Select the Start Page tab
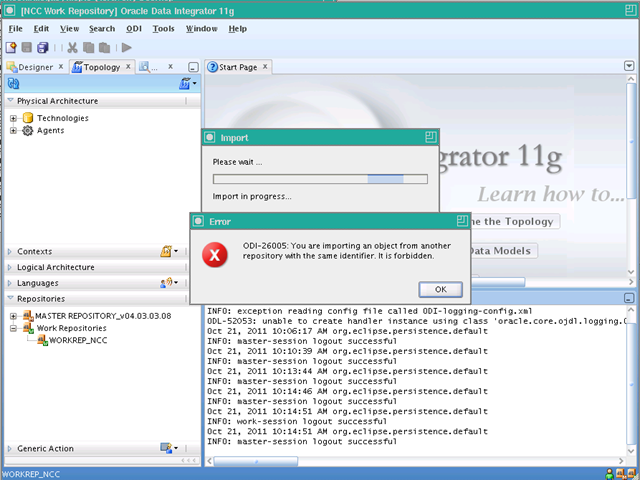This screenshot has height=480, width=640. 238,67
